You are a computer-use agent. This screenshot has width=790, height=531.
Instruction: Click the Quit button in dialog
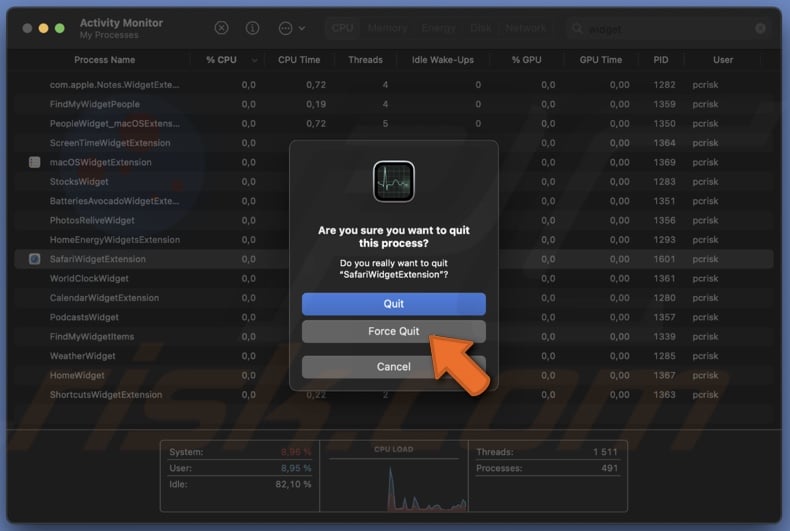point(393,304)
